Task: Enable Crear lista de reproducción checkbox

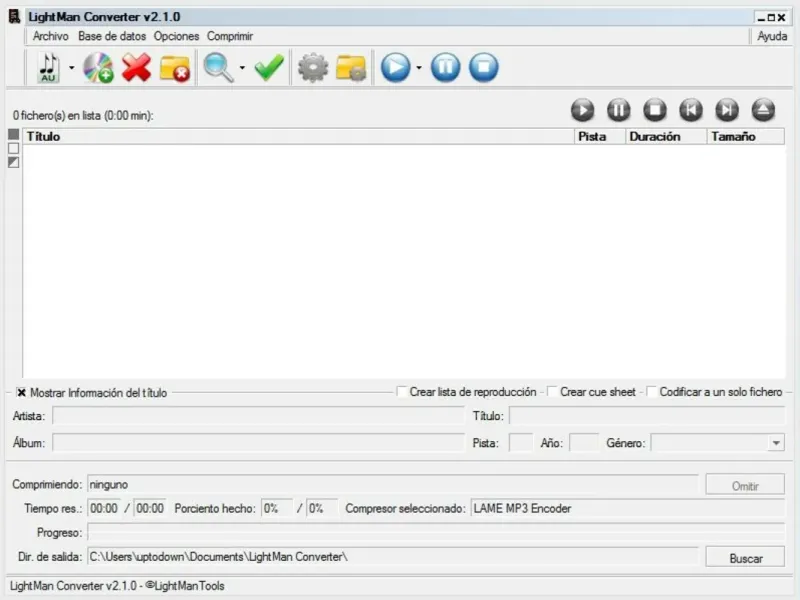Action: click(x=402, y=391)
